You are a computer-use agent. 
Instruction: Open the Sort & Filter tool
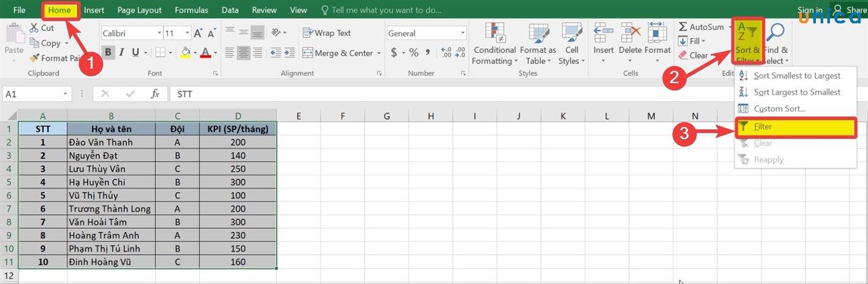(747, 41)
